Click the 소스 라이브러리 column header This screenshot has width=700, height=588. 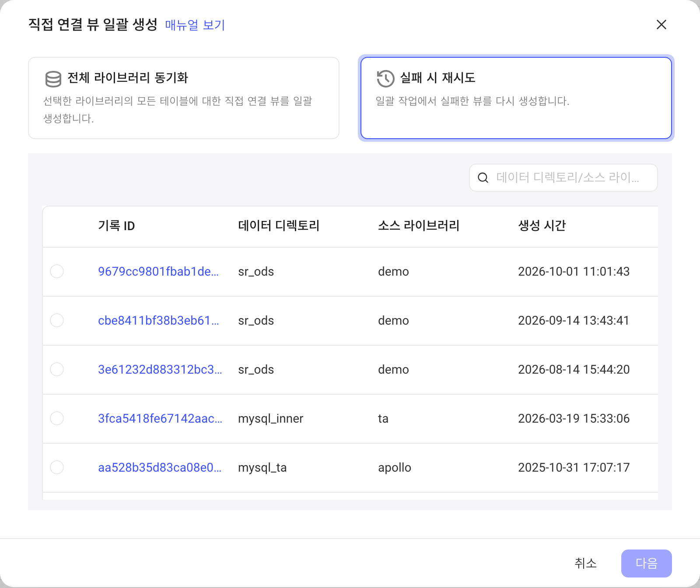[419, 226]
